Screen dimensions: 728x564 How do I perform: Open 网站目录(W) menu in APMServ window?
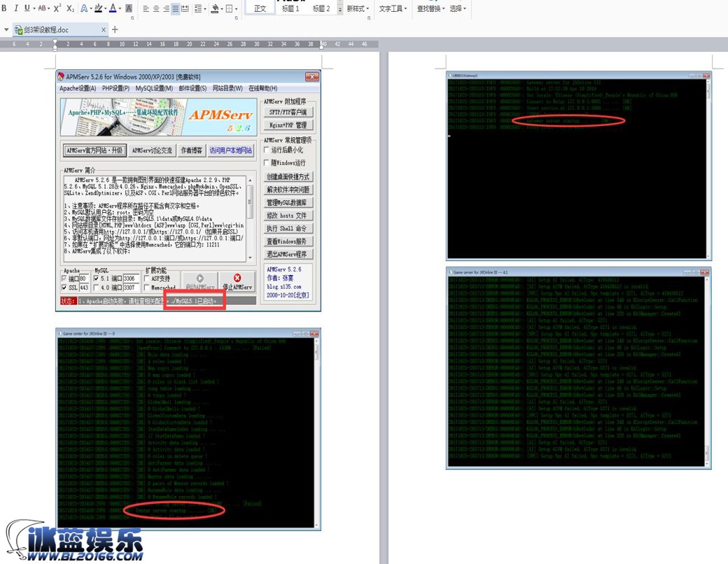[x=227, y=88]
